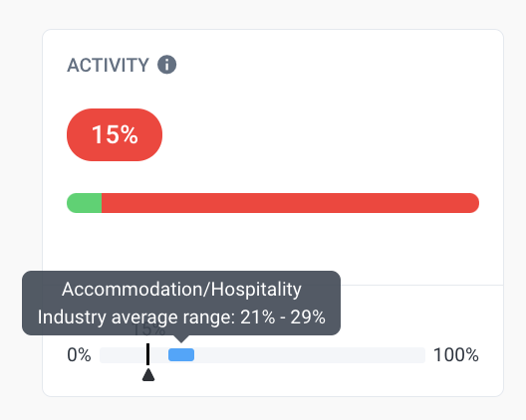Click the red segment of the activity bar

(x=290, y=203)
